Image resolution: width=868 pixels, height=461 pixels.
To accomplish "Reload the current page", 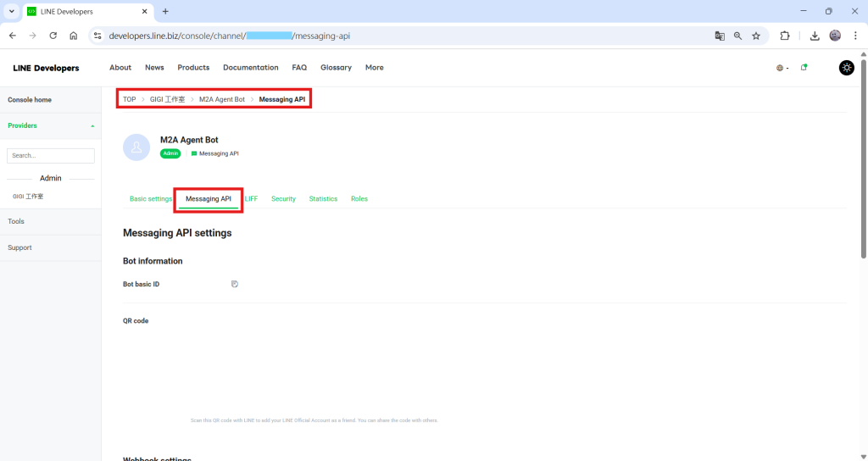I will [x=53, y=36].
